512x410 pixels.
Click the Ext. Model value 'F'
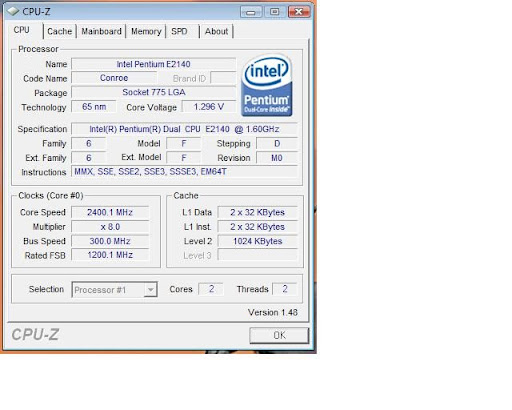[184, 158]
